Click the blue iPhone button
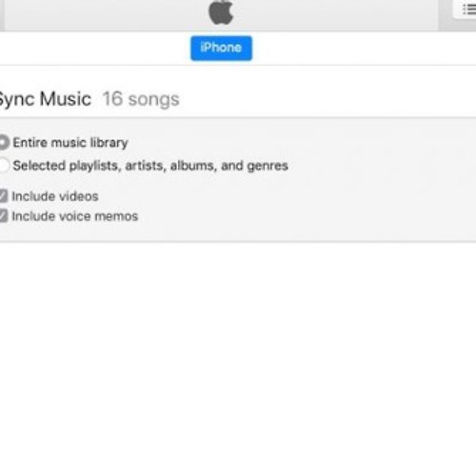Screen dimensions: 476x476 [221, 49]
